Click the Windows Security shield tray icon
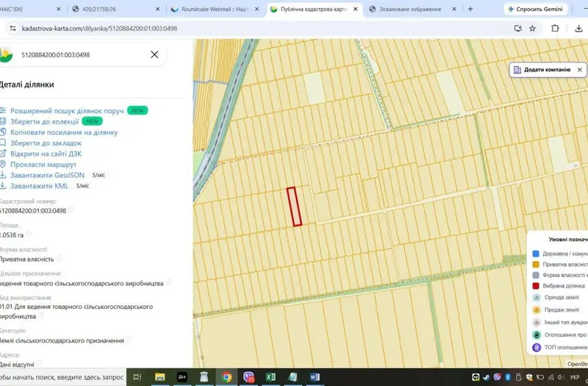This screenshot has width=588, height=386. pos(529,377)
